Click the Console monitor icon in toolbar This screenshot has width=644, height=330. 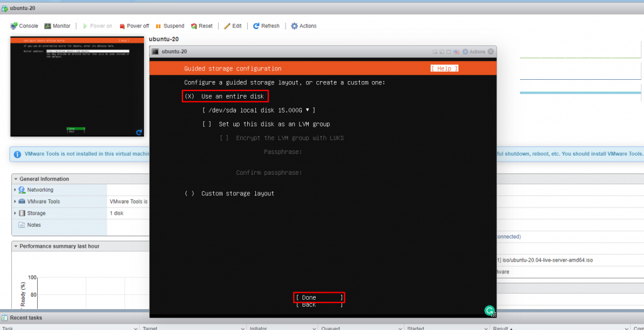coord(14,26)
